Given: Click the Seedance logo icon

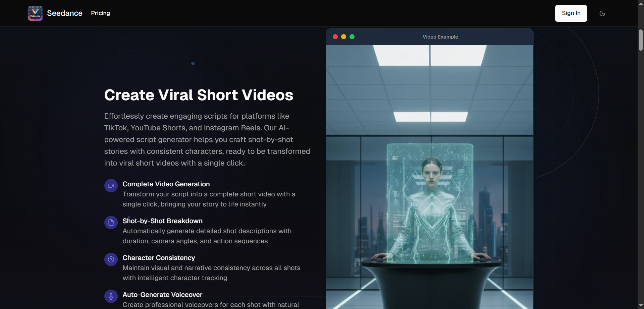Looking at the screenshot, I should [x=35, y=13].
